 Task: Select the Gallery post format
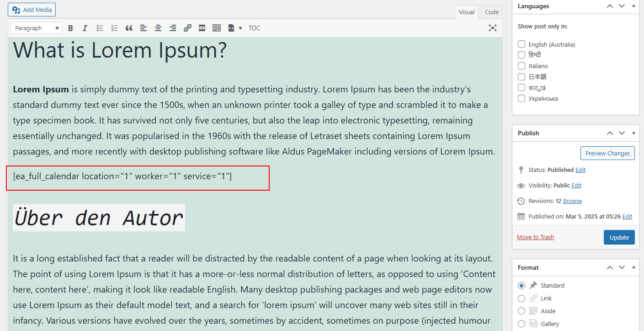pos(522,324)
